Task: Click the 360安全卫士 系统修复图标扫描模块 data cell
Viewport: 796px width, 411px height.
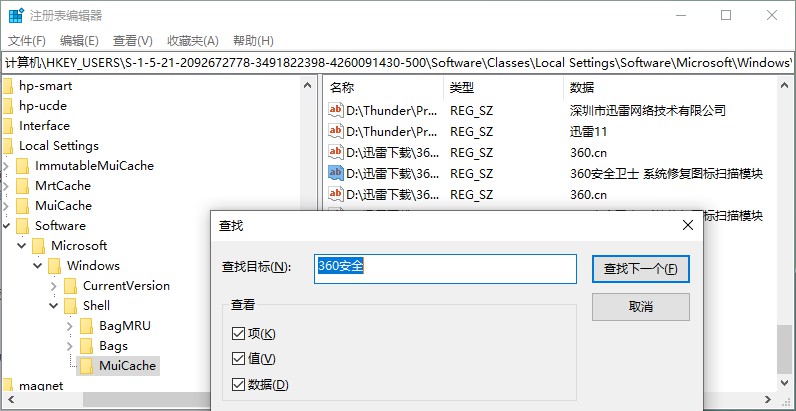Action: pos(666,174)
